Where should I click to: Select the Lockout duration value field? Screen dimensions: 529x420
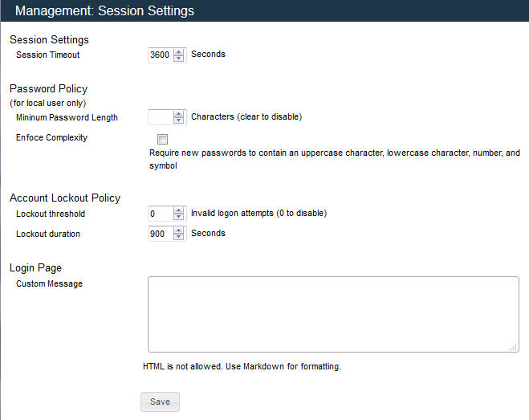click(160, 234)
